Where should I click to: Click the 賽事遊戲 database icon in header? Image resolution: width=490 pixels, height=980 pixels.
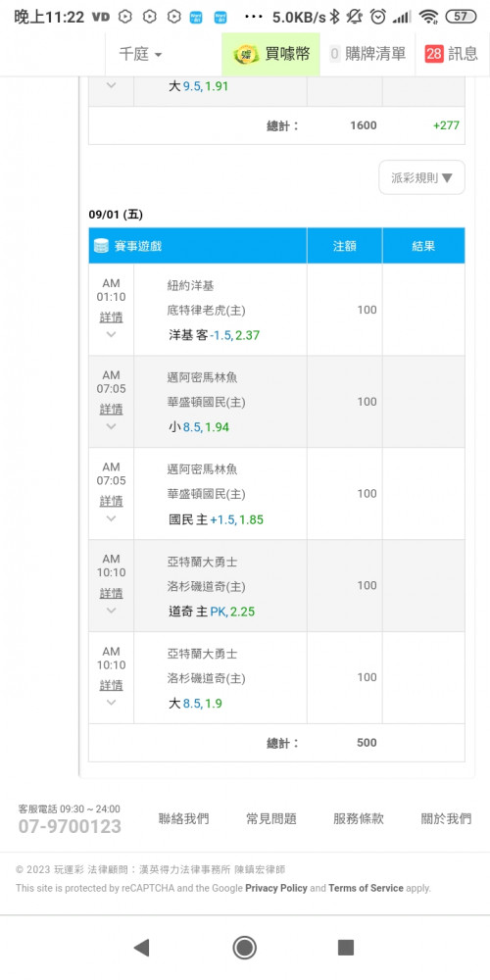tap(101, 246)
